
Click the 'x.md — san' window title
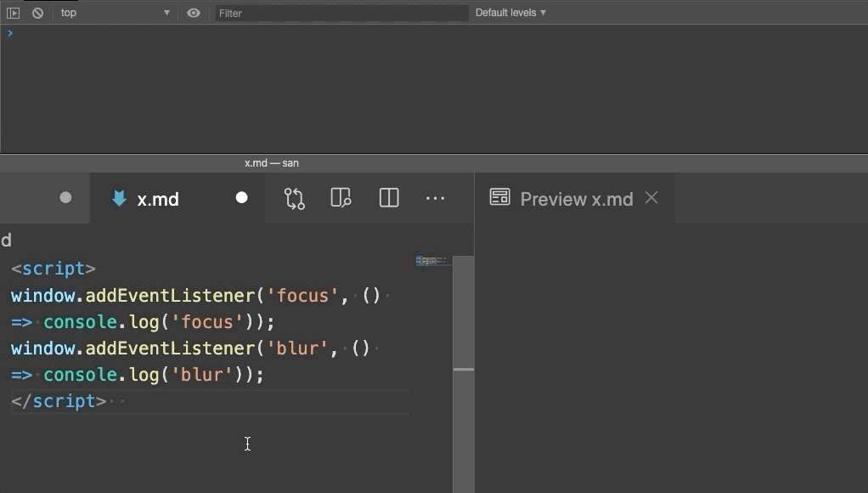pyautogui.click(x=272, y=163)
